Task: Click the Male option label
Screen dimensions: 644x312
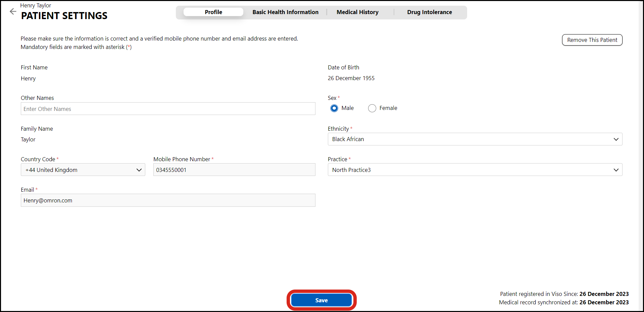Action: 347,108
